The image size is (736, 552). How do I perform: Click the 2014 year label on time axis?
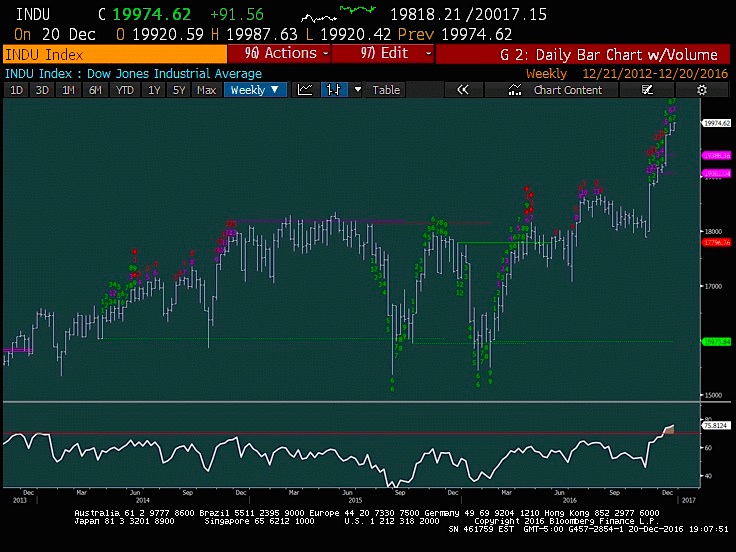tap(142, 500)
